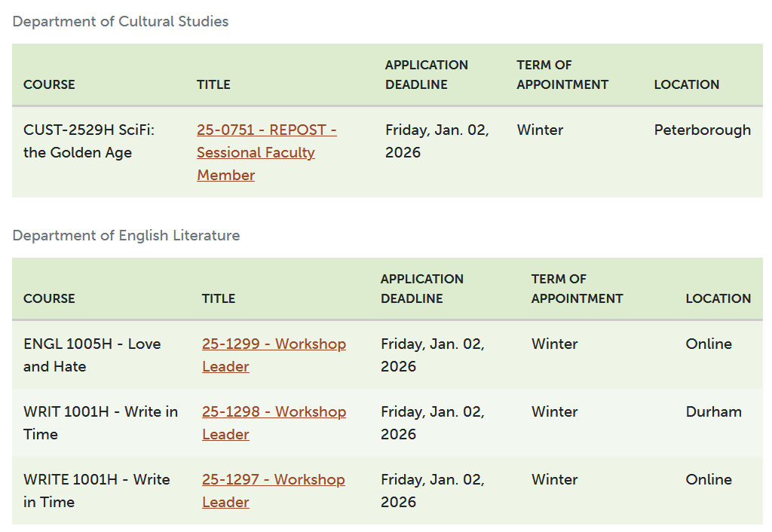The image size is (772, 532).
Task: Select the Peterborough location cell
Action: point(702,130)
